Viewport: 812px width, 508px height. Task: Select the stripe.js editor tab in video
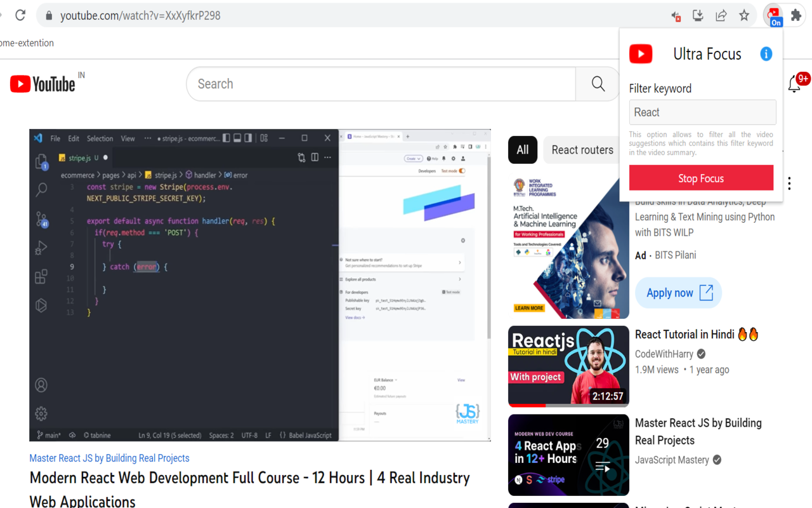(82, 157)
